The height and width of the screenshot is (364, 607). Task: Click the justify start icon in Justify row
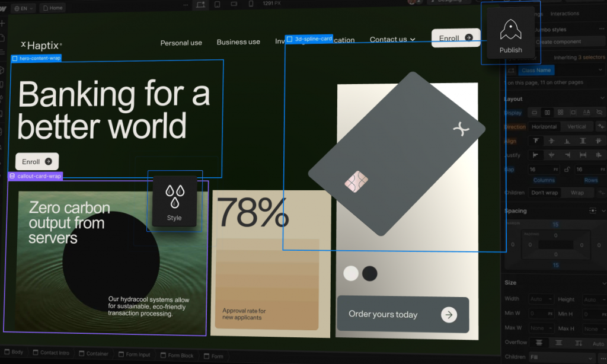[x=536, y=155]
